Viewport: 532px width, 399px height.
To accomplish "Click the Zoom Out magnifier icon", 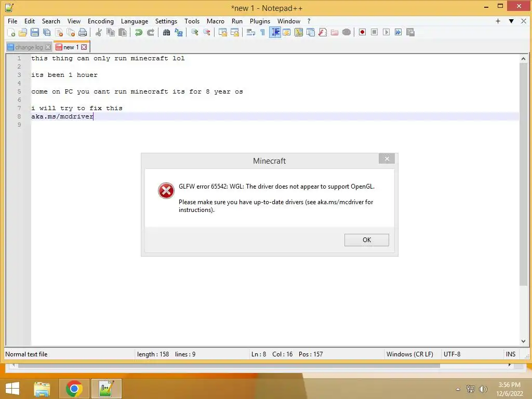I will (206, 32).
